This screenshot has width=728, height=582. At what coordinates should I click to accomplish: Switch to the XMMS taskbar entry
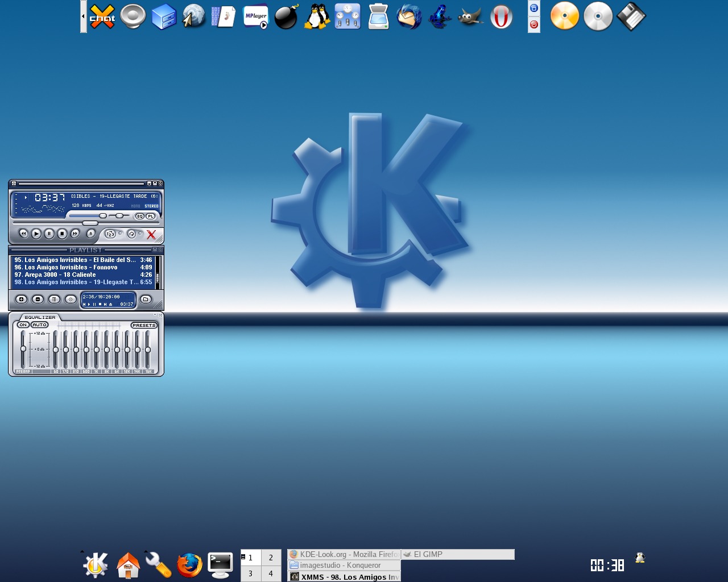point(344,576)
